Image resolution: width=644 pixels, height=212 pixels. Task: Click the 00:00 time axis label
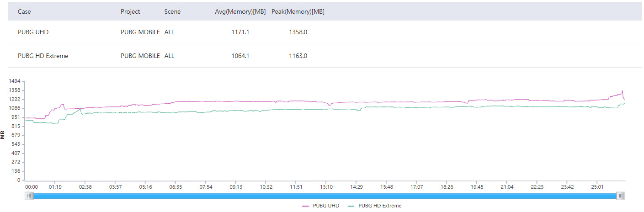pyautogui.click(x=32, y=187)
